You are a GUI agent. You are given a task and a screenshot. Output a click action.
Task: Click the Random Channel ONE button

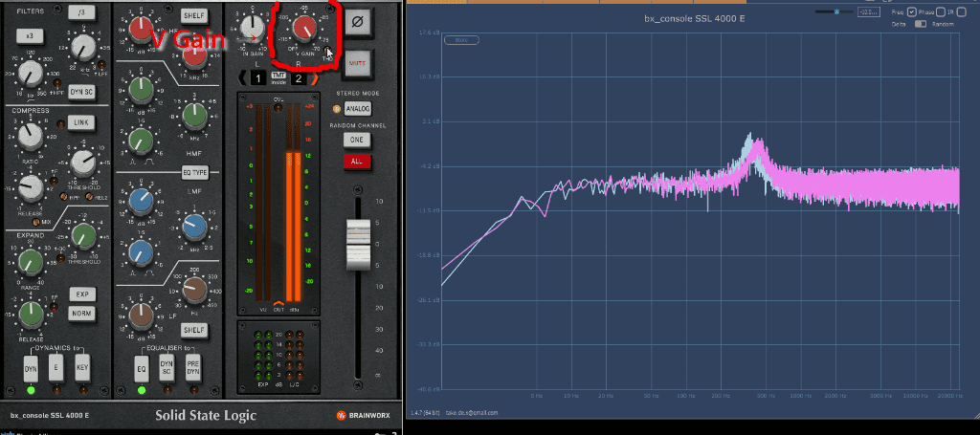(357, 140)
